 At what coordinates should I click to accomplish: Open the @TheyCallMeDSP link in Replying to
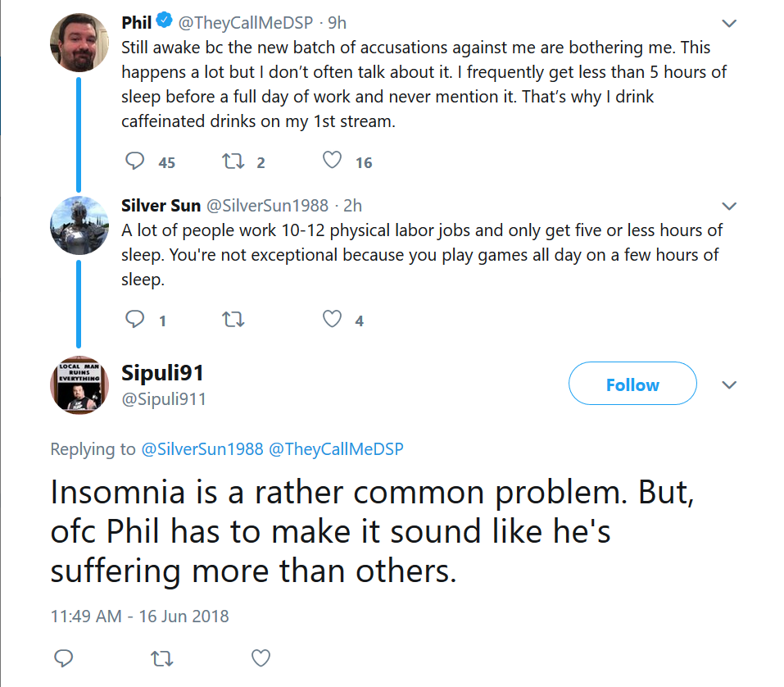pyautogui.click(x=336, y=448)
